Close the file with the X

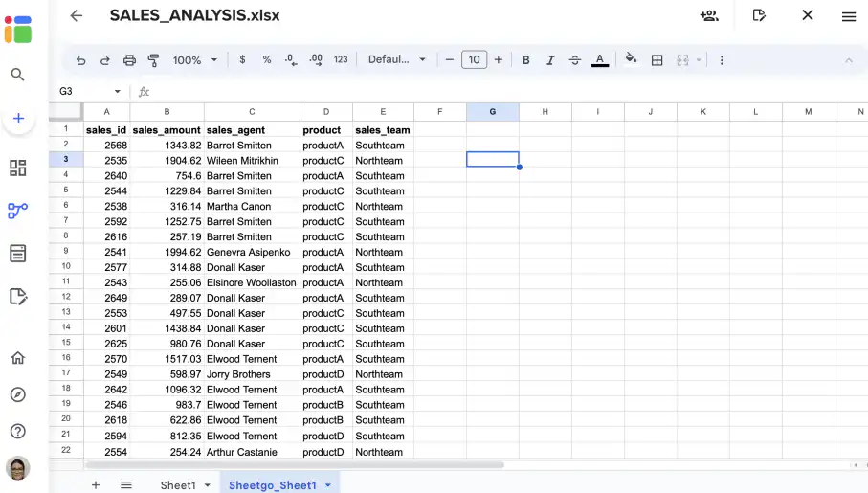point(808,15)
